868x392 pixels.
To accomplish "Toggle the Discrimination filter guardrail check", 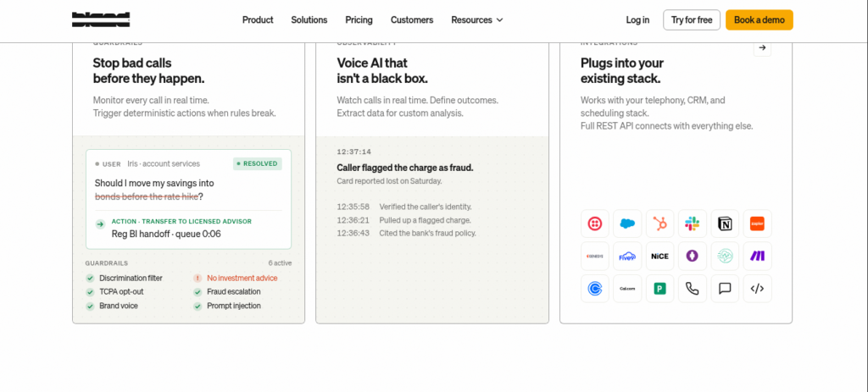I will (90, 278).
